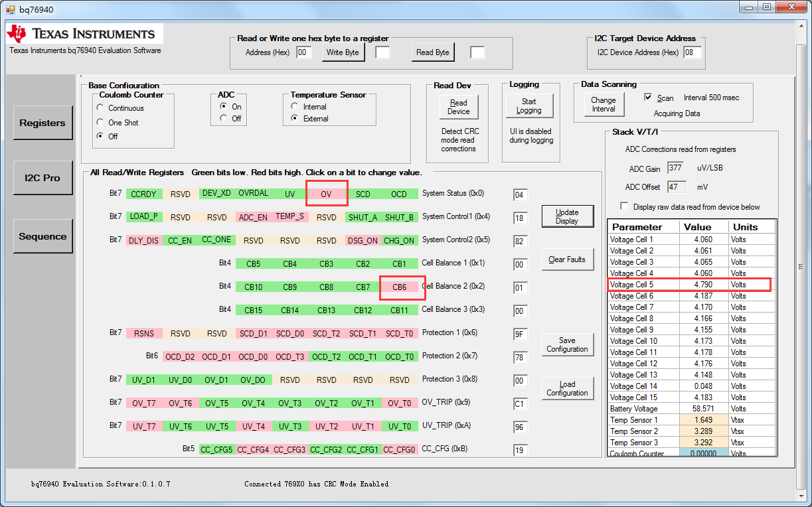Open the Sequence page
The image size is (812, 507).
(x=42, y=236)
